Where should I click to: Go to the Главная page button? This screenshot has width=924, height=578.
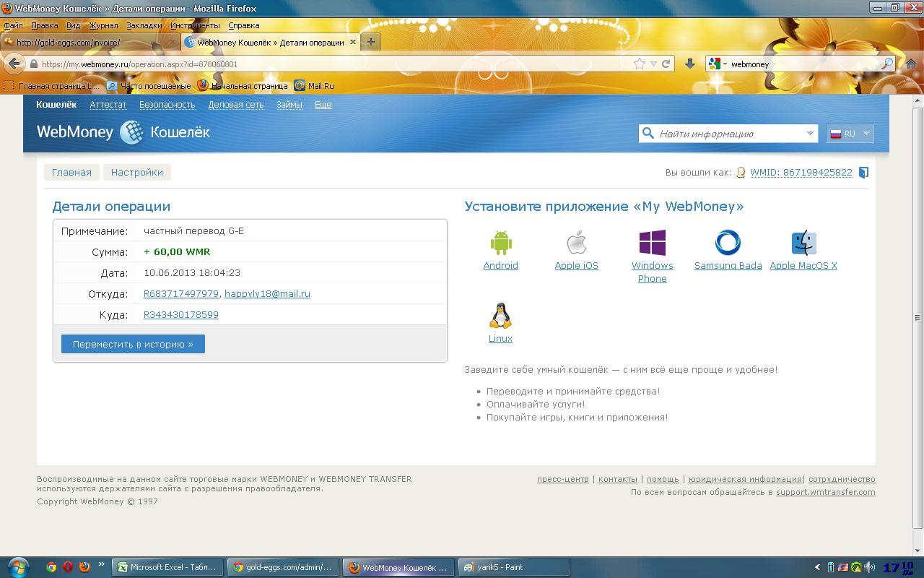(71, 173)
